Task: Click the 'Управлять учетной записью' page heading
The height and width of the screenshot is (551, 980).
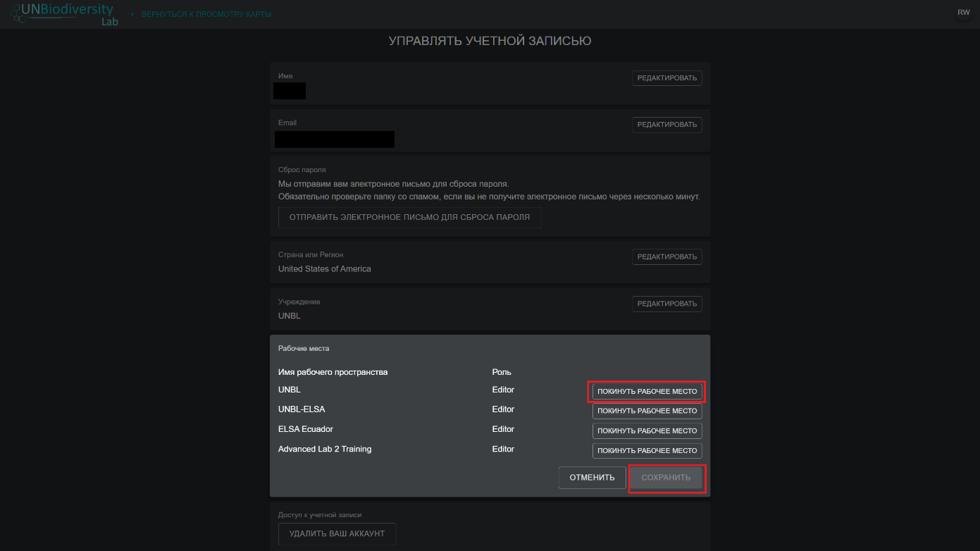Action: 490,42
